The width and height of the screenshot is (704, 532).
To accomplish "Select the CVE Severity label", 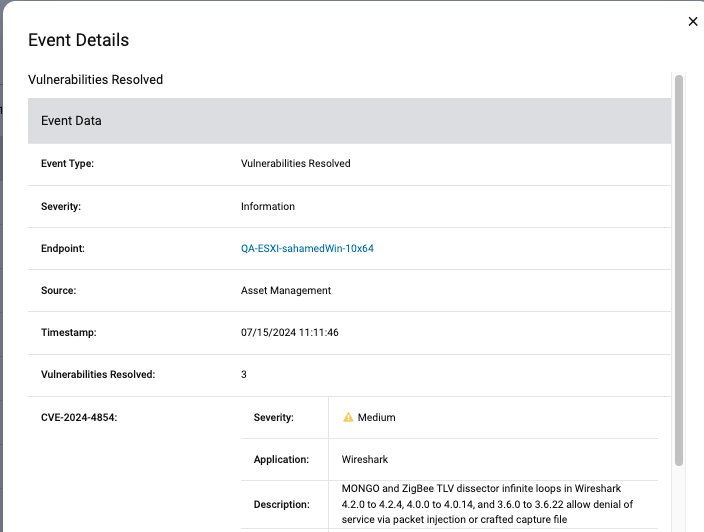I will [273, 417].
